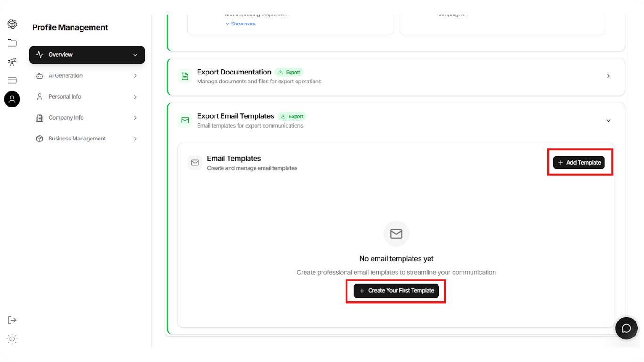Click the Show more link
The height and width of the screenshot is (362, 644).
pos(240,23)
